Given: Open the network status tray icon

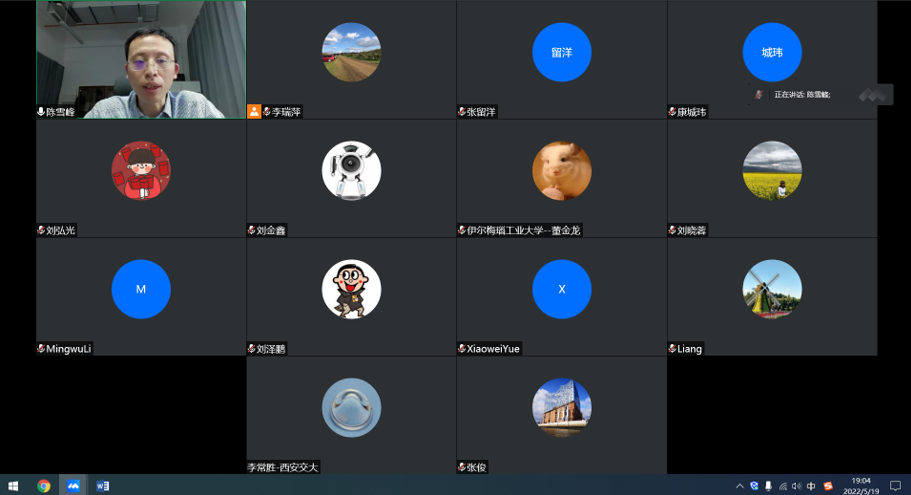Looking at the screenshot, I should [783, 486].
